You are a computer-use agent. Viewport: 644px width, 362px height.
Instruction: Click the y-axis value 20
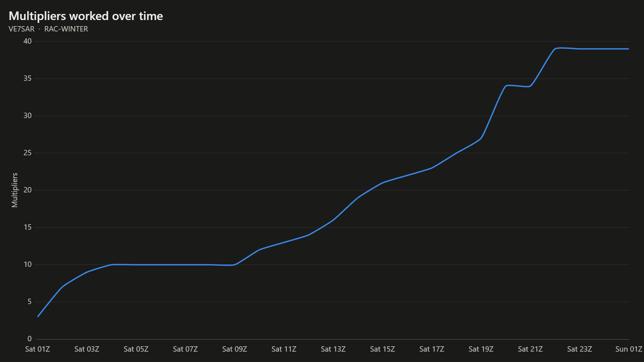[28, 190]
